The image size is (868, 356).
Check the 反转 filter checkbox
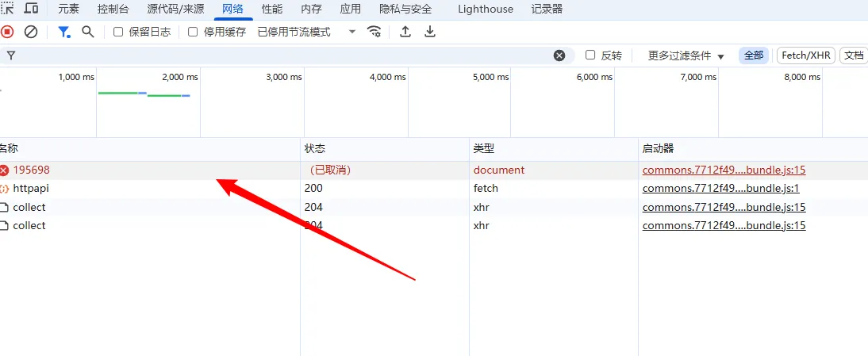590,56
